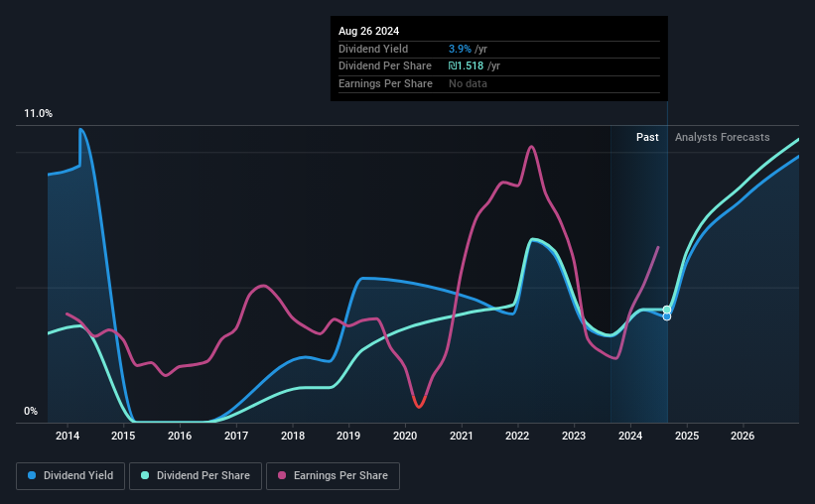Select the Past label on chart
The image size is (815, 504).
[x=647, y=137]
